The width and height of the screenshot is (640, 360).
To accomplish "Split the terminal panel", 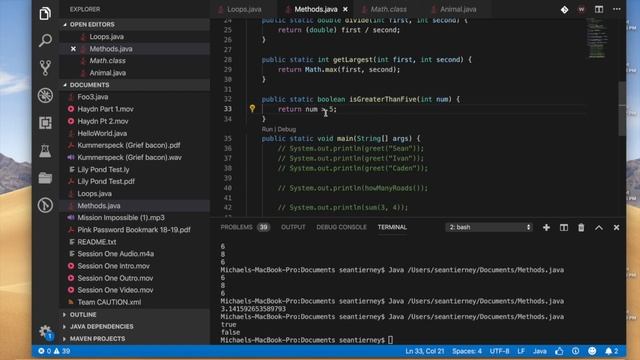I will (564, 227).
